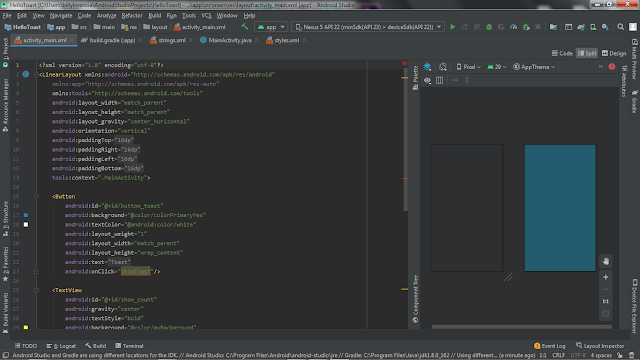Viewport: 640px width, 360px height.
Task: Toggle the Build Variants tool window button
Action: [5, 313]
